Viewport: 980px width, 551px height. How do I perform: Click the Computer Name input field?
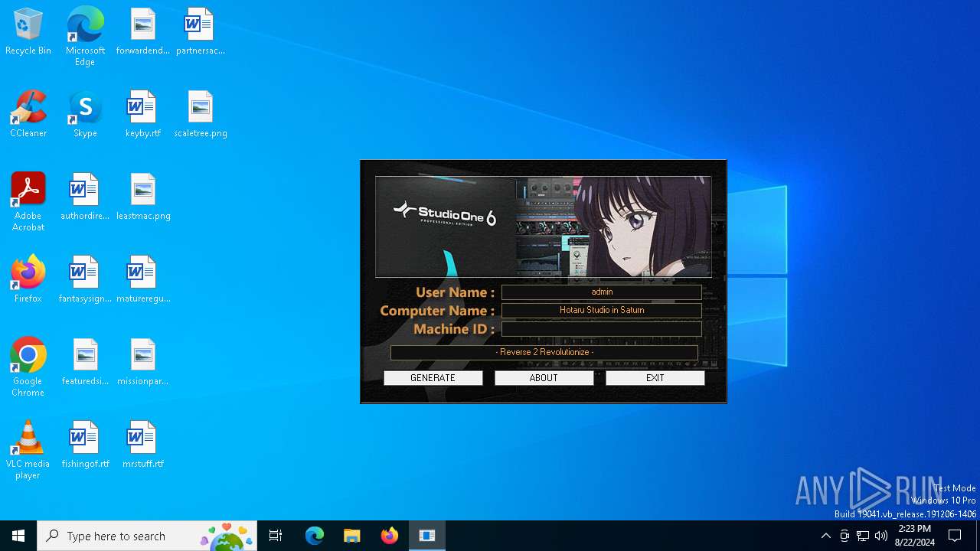(x=602, y=311)
